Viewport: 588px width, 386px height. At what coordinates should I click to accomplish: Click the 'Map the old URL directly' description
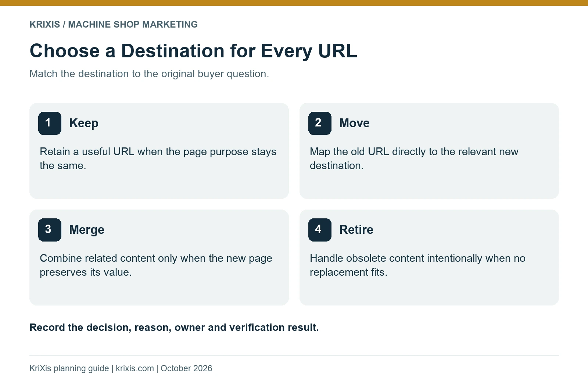pos(414,158)
